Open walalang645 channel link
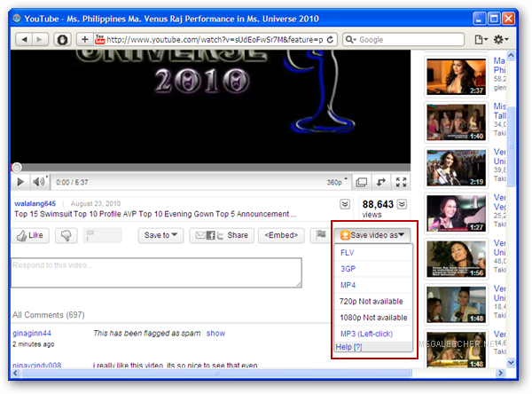This screenshot has width=532, height=394. (35, 203)
